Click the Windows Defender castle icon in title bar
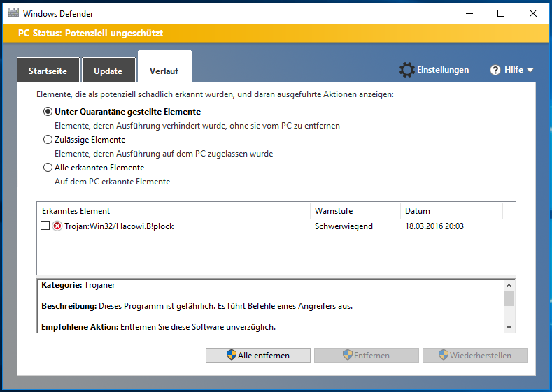 (x=13, y=13)
